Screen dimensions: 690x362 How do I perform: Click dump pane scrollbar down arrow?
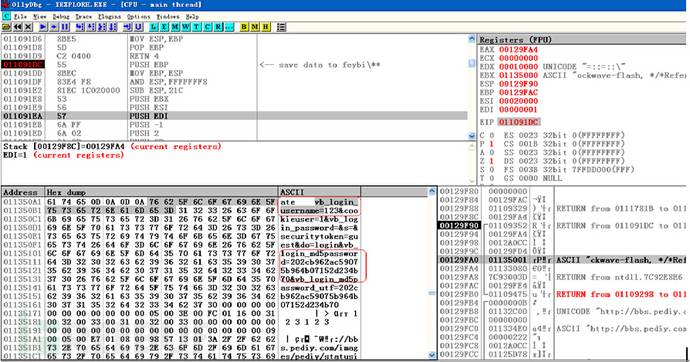432,355
